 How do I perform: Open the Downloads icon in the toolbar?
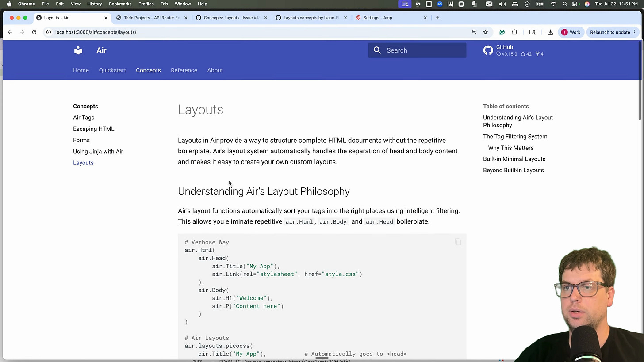(550, 32)
